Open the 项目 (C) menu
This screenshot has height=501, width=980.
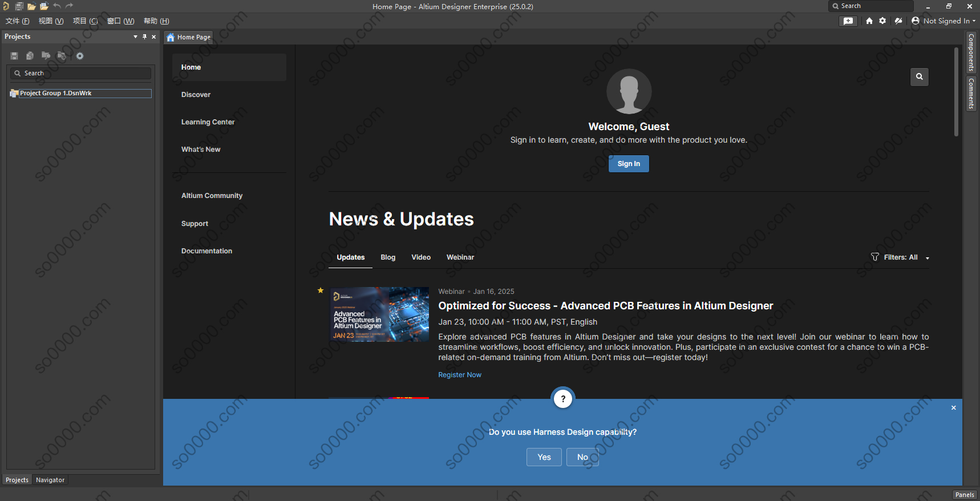[85, 21]
